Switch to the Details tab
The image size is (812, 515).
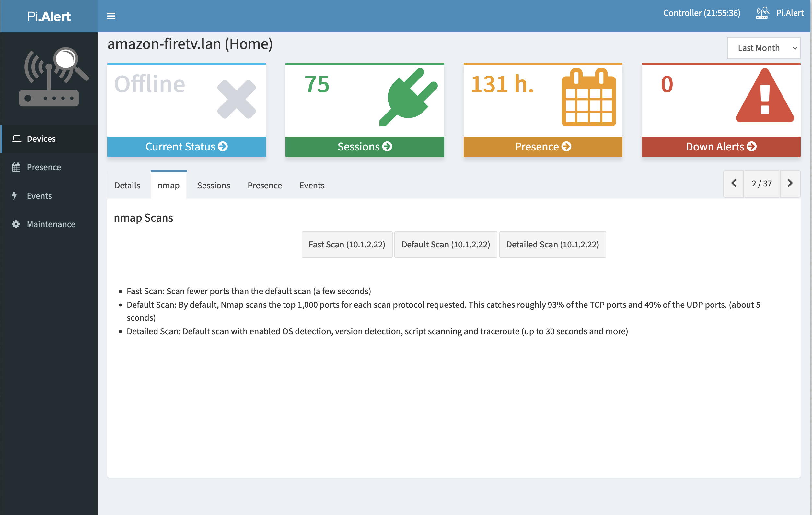click(127, 185)
